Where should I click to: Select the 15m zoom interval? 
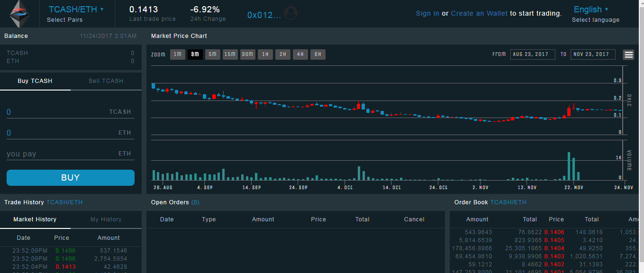pos(230,55)
